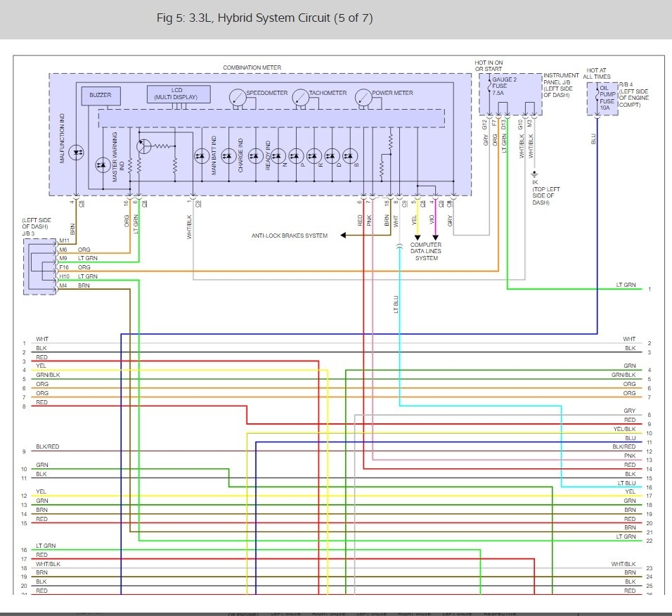Click the GRN/BLK label on the left side

pos(48,375)
